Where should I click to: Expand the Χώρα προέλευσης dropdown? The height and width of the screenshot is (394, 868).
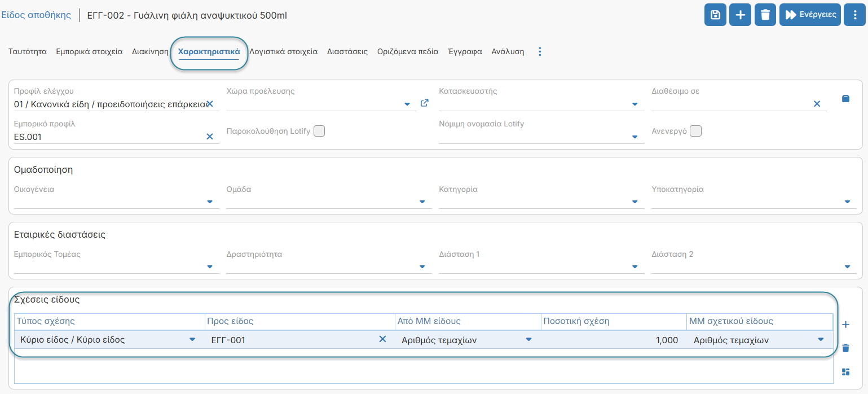point(407,104)
